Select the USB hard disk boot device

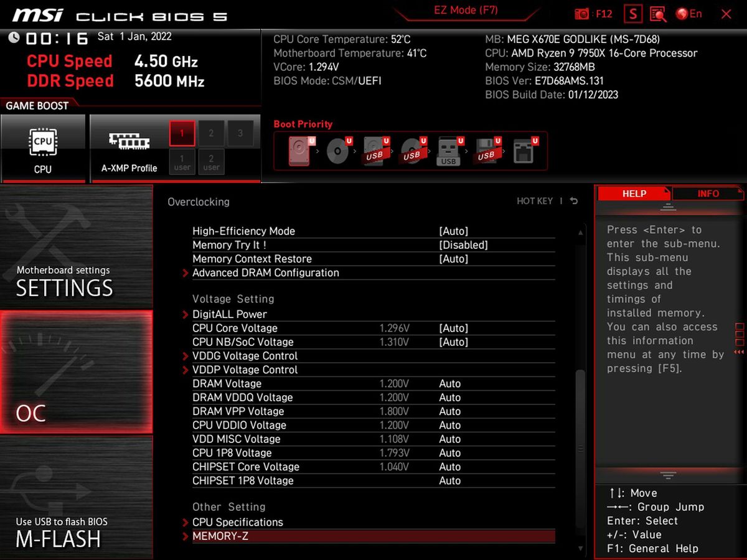376,151
